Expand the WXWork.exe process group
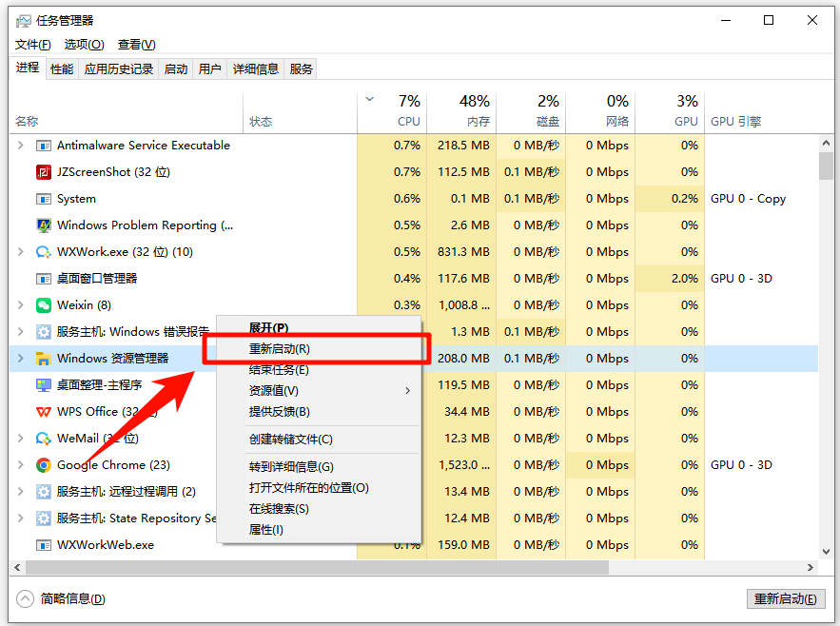840x626 pixels. [21, 252]
